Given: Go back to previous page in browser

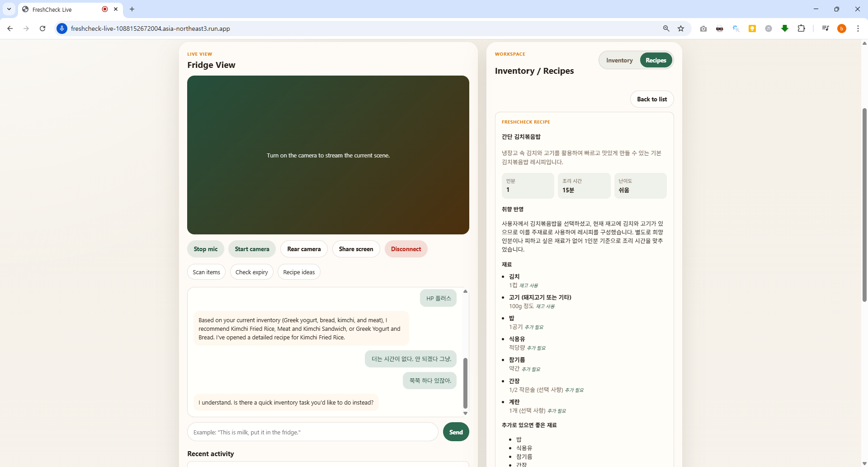Looking at the screenshot, I should tap(10, 29).
